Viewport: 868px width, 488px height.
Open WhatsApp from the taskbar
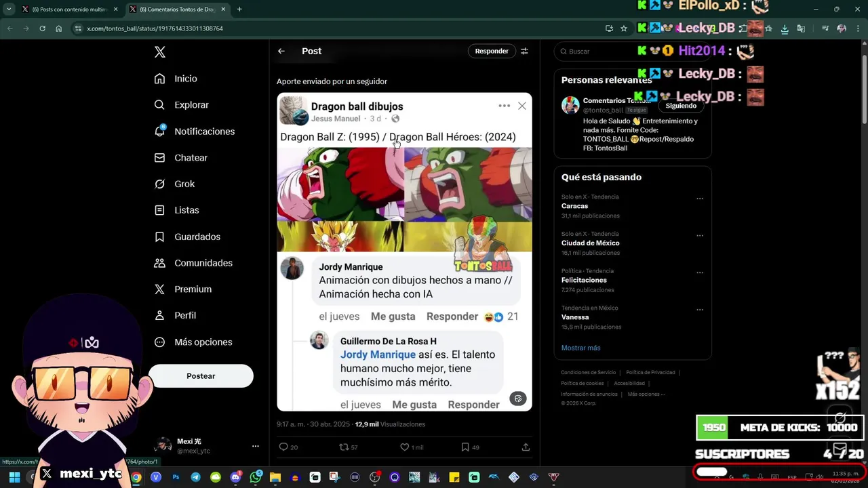[256, 477]
